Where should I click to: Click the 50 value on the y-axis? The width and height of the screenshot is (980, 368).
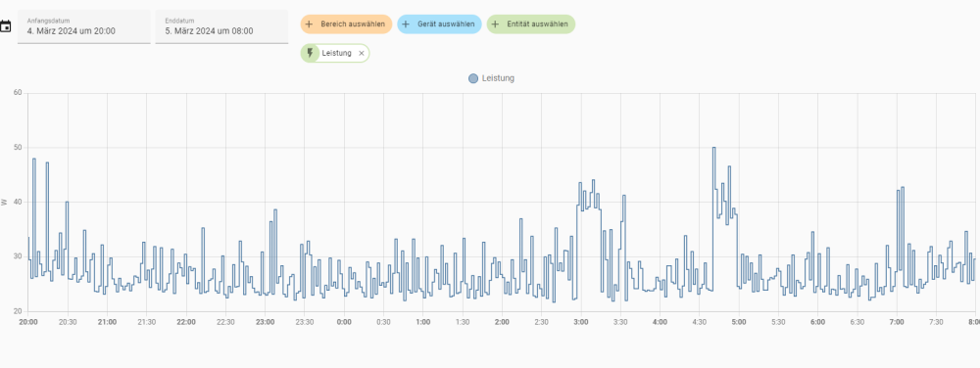18,148
